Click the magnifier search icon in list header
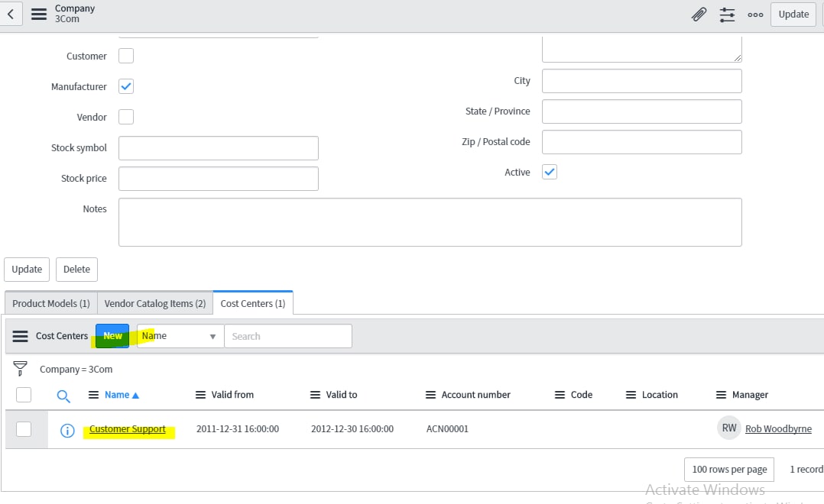 click(x=63, y=396)
